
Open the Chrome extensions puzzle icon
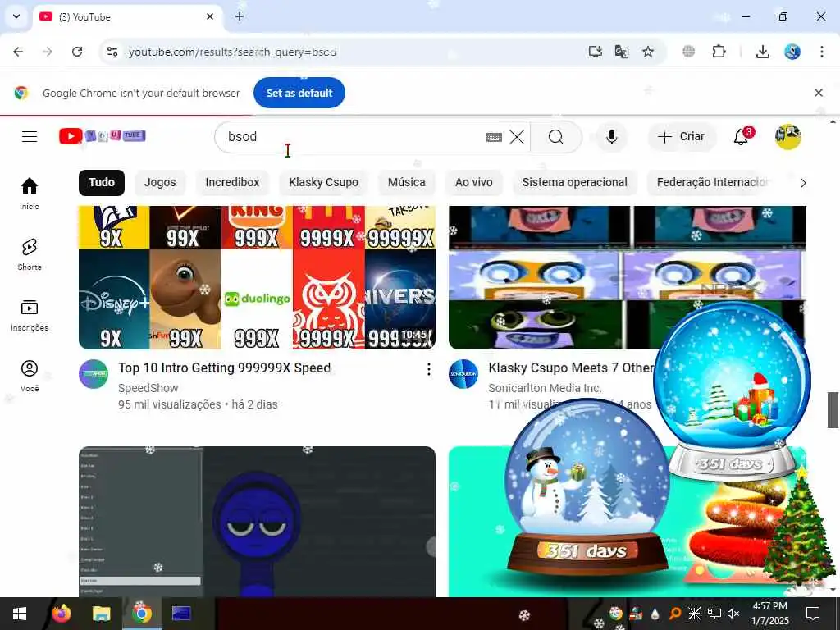click(x=719, y=52)
